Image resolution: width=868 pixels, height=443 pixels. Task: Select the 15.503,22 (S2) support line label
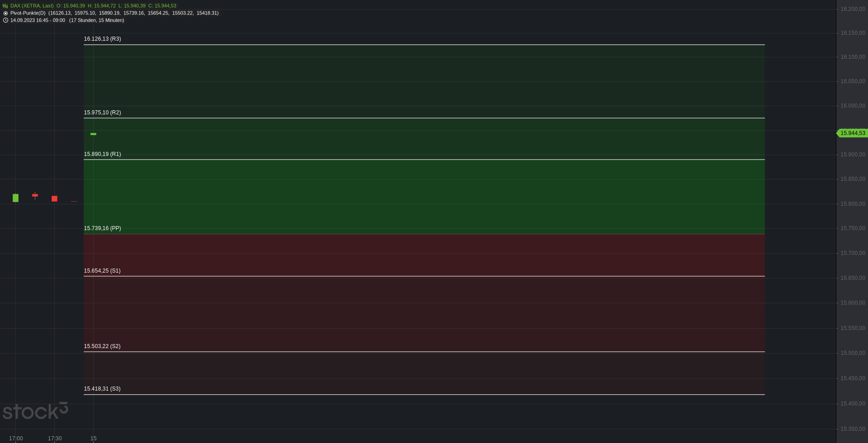tap(102, 346)
